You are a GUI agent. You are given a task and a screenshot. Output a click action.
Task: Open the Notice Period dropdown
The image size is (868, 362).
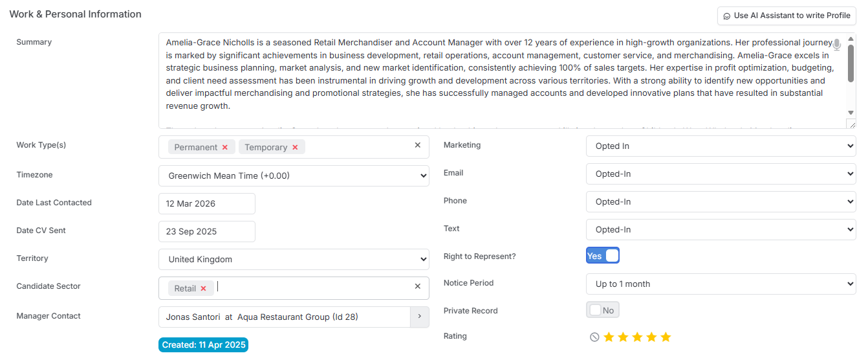pyautogui.click(x=721, y=284)
